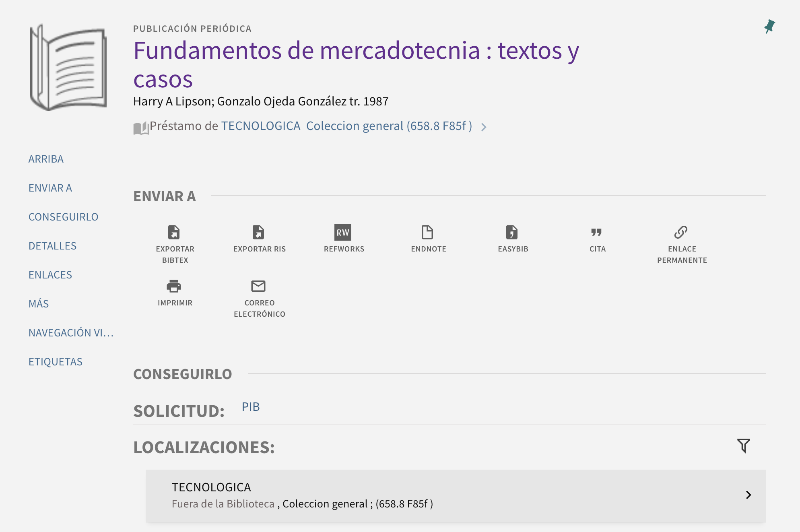Open the Cita citation tool
This screenshot has height=532, width=800.
click(x=596, y=232)
